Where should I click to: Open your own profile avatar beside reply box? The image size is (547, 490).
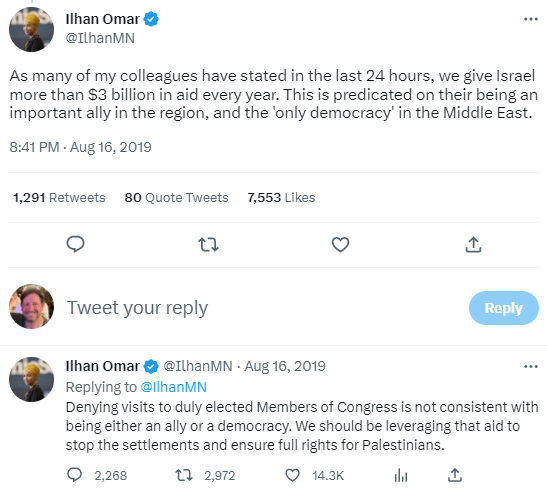[x=31, y=307]
